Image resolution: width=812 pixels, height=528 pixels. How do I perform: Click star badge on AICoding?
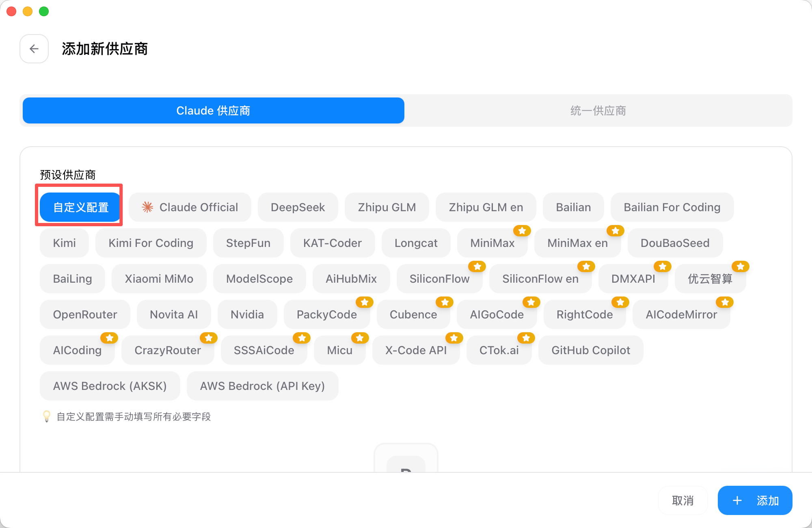tap(110, 338)
